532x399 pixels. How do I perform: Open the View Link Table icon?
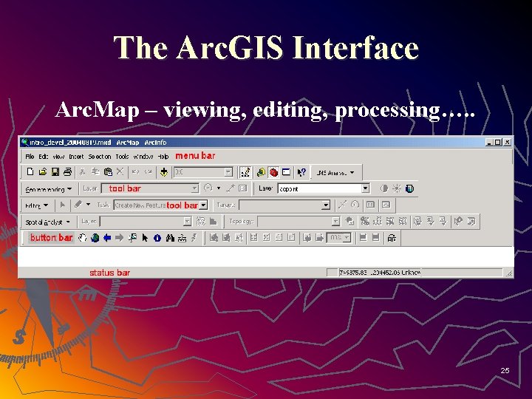pyautogui.click(x=243, y=188)
